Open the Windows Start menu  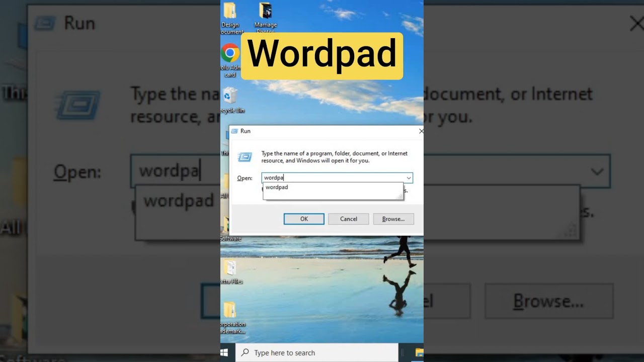point(225,352)
